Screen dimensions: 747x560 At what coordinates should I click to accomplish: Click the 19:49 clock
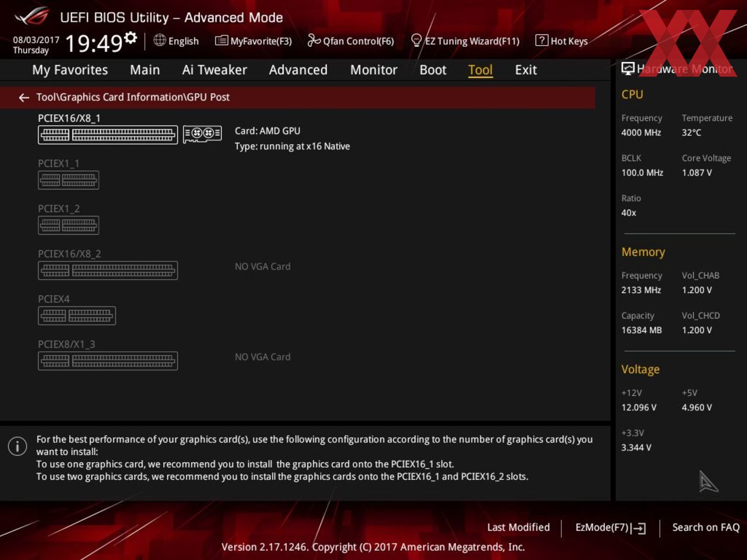click(x=93, y=43)
